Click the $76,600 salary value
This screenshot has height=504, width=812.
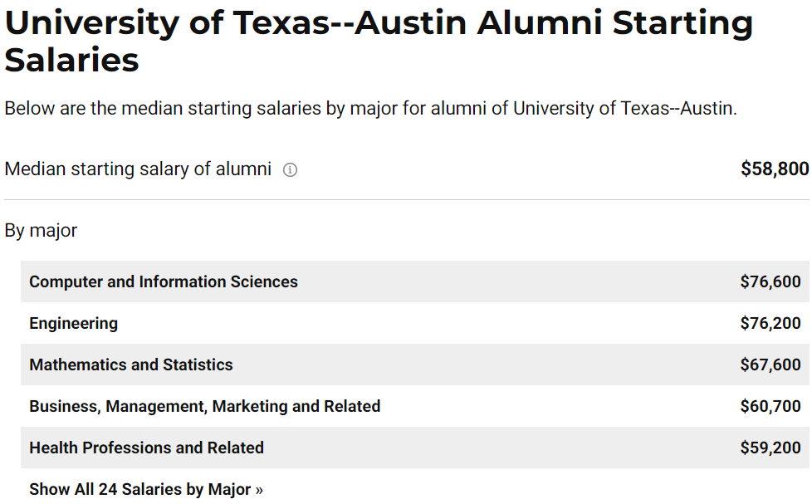coord(770,281)
